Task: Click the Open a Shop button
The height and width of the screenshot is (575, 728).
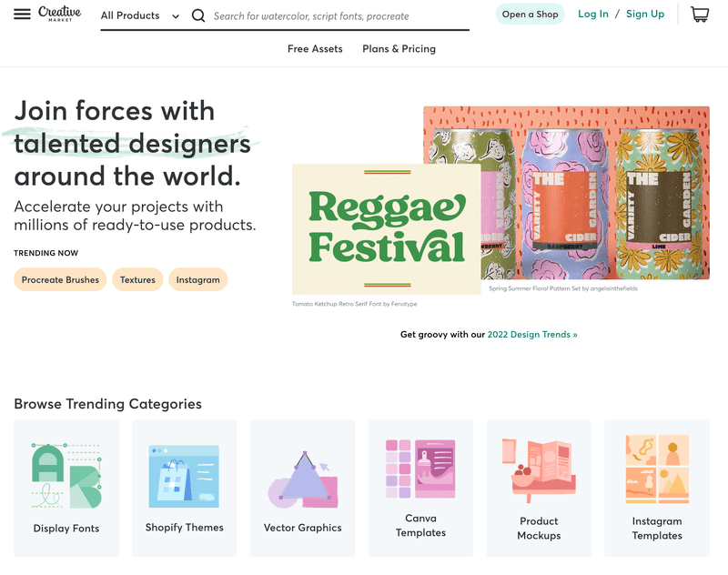Action: [530, 15]
